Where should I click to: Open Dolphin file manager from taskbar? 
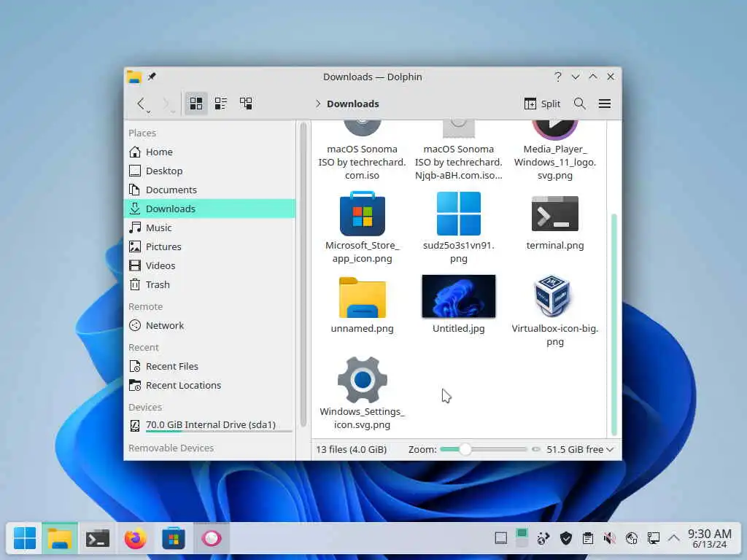pyautogui.click(x=60, y=539)
